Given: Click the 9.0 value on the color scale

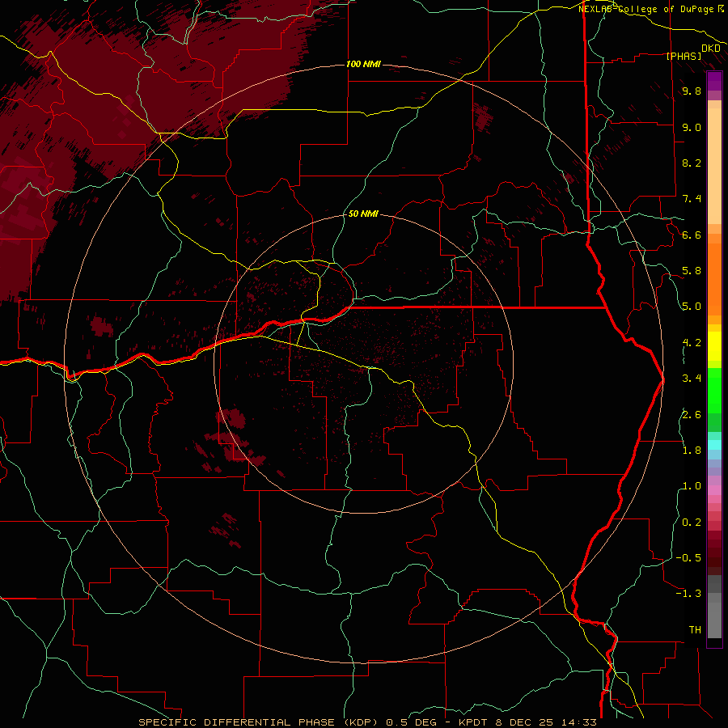Looking at the screenshot, I should 692,127.
